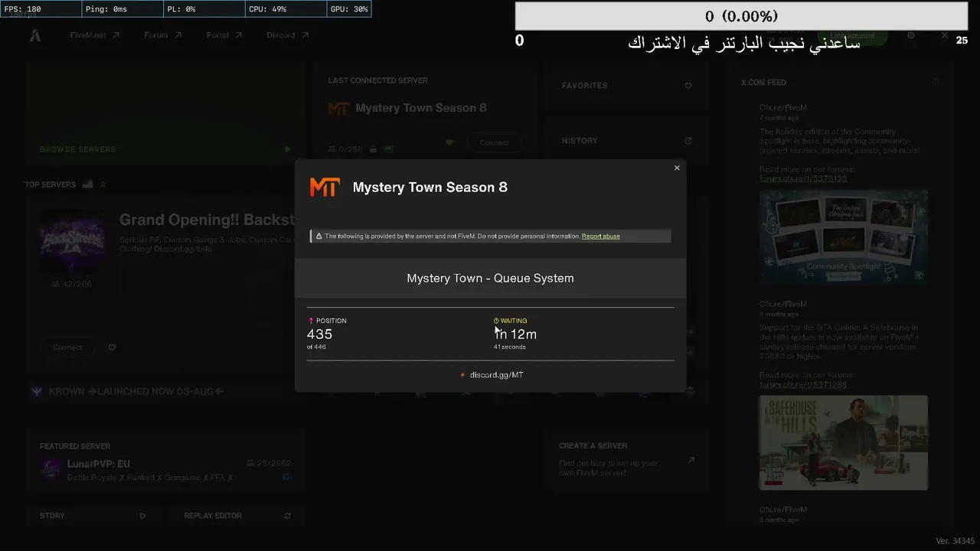Open the Backstreets LA server thumbnail
This screenshot has height=551, width=980.
72,242
